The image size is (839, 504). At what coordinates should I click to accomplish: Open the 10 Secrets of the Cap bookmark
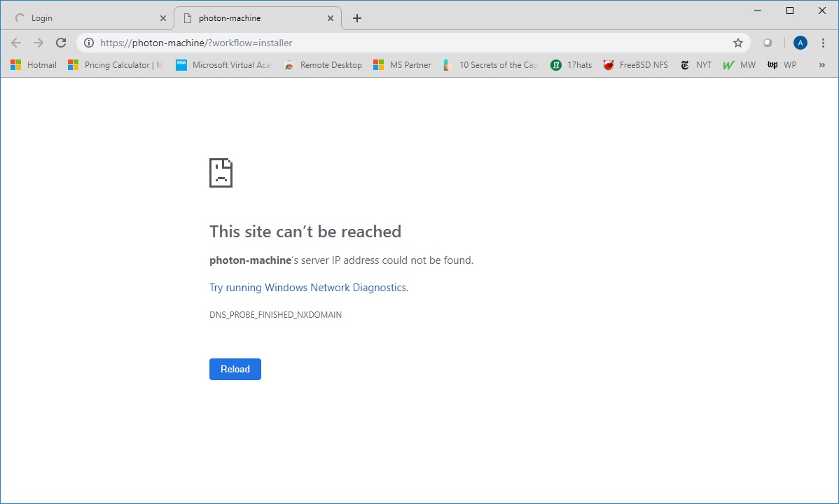(x=490, y=64)
